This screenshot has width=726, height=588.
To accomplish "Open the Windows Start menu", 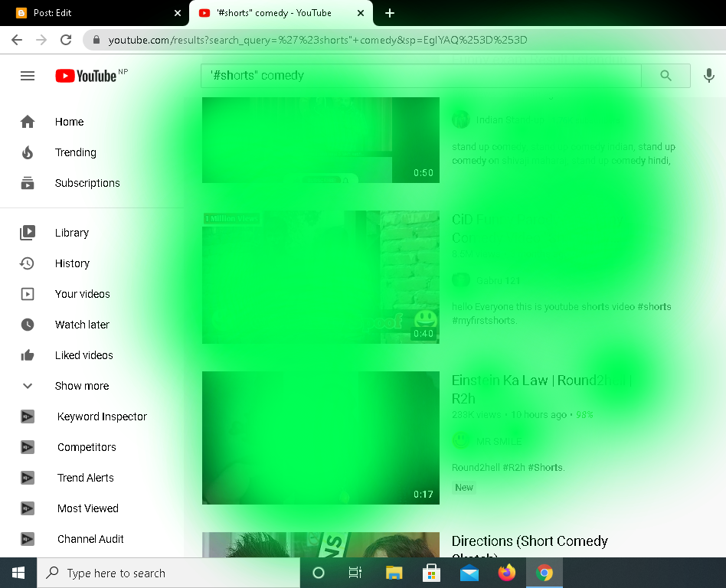I will (x=18, y=573).
